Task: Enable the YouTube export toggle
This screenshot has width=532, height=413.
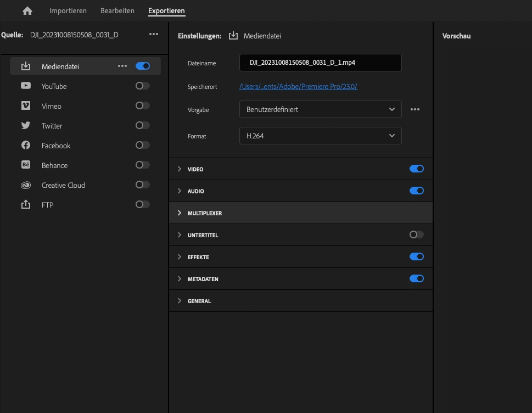Action: pyautogui.click(x=143, y=86)
